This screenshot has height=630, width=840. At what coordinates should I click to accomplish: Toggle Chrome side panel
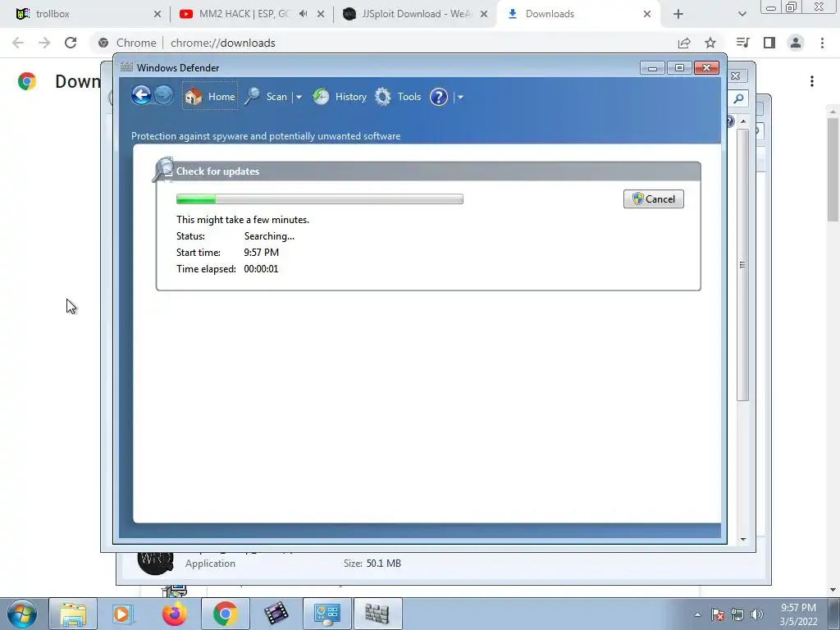coord(769,43)
